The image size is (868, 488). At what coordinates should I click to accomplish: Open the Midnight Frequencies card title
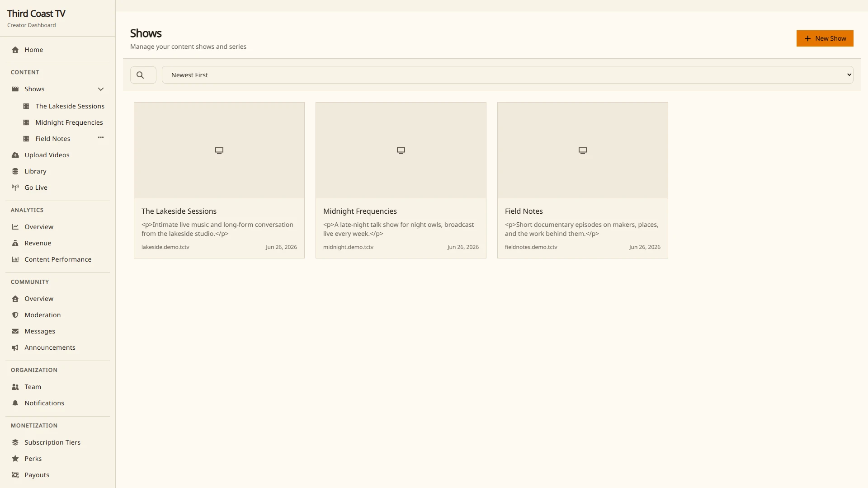tap(360, 211)
